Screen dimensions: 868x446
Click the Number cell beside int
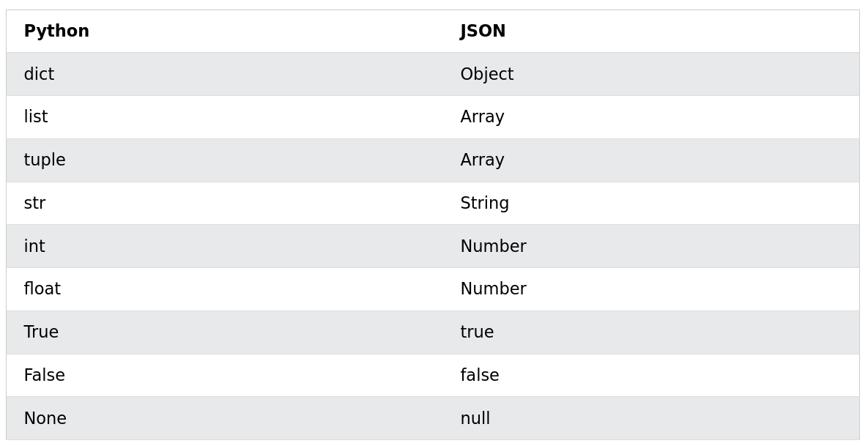coord(493,247)
